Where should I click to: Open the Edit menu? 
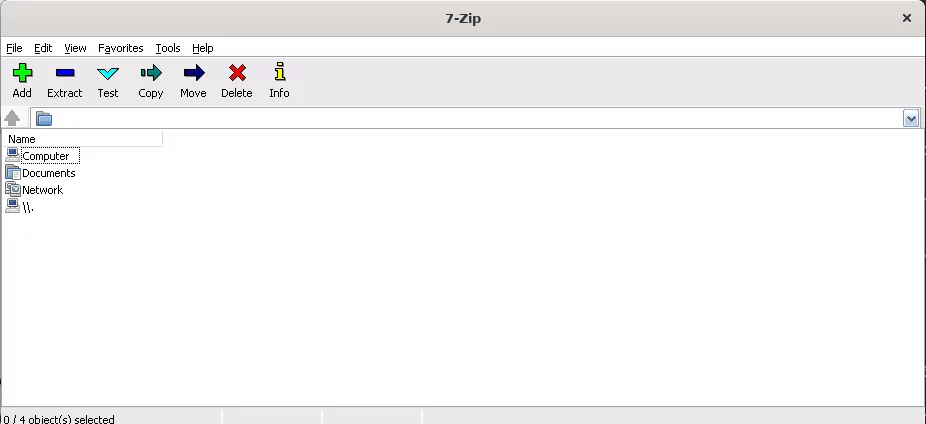(43, 48)
